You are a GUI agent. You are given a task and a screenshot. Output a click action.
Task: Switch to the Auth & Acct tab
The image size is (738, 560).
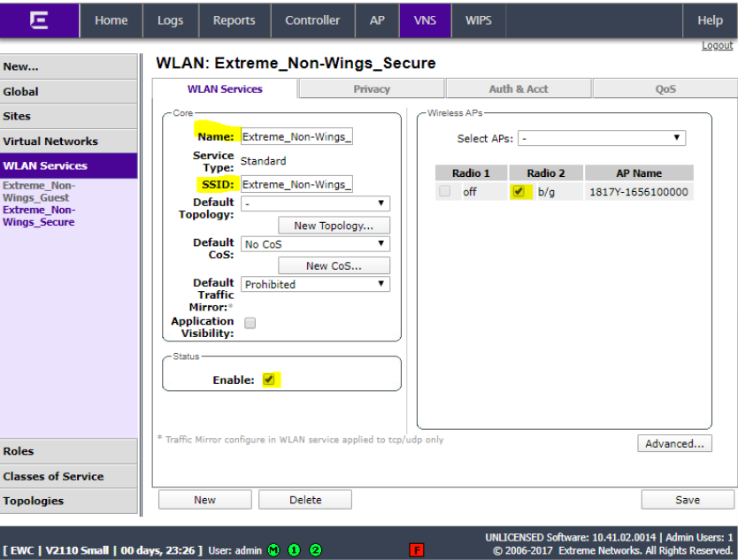[x=519, y=89]
